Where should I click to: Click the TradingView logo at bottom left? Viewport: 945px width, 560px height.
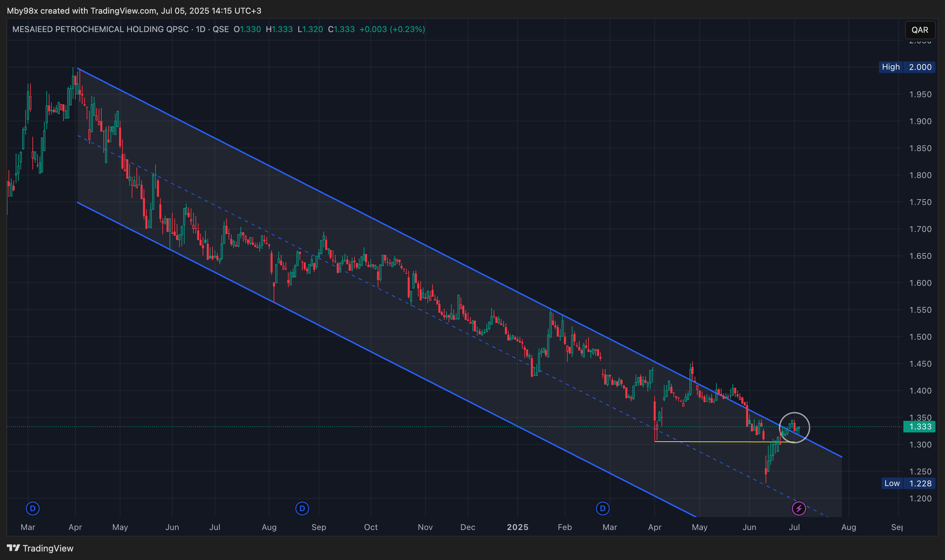point(40,548)
